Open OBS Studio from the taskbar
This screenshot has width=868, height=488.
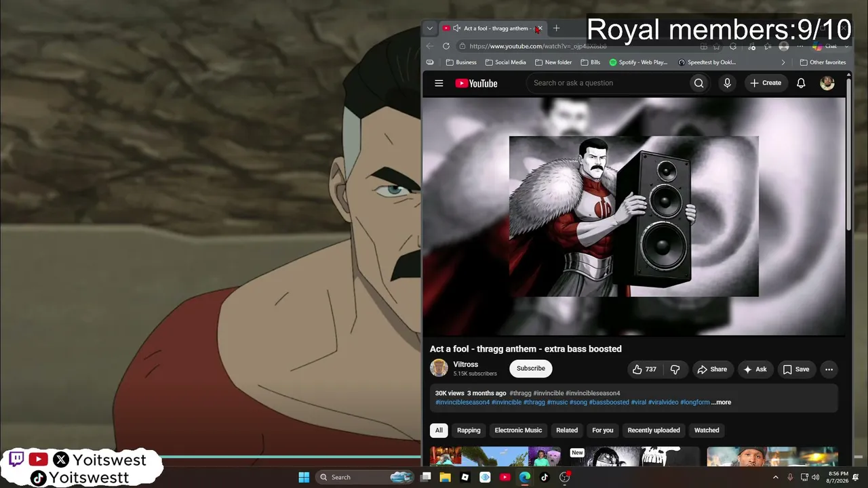pos(564,477)
